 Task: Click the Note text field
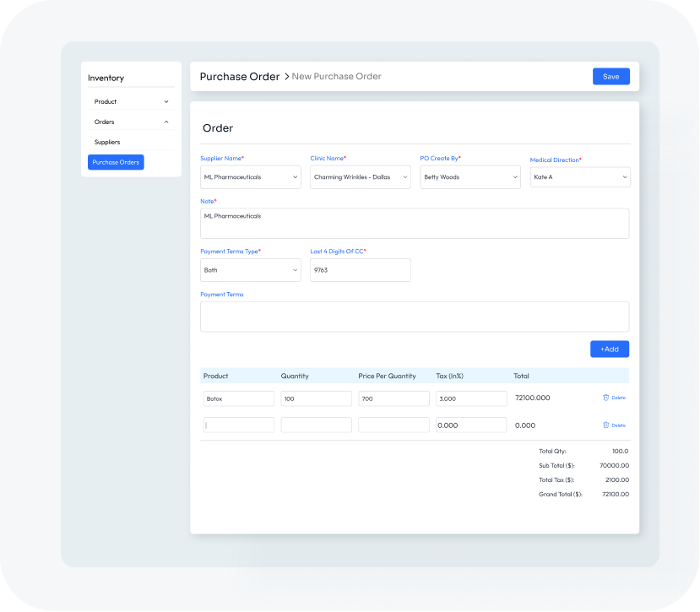click(414, 224)
